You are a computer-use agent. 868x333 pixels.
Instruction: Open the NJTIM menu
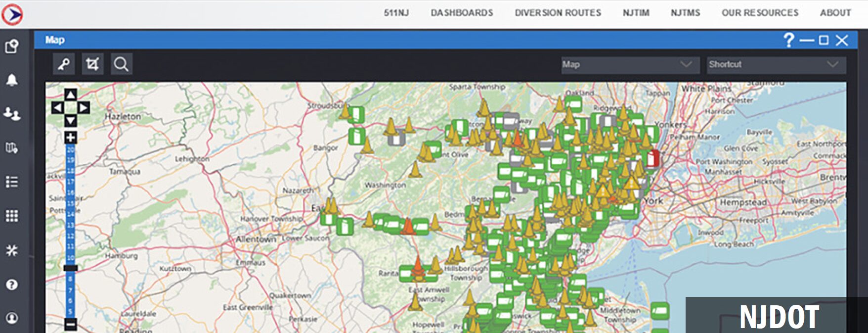(x=636, y=13)
